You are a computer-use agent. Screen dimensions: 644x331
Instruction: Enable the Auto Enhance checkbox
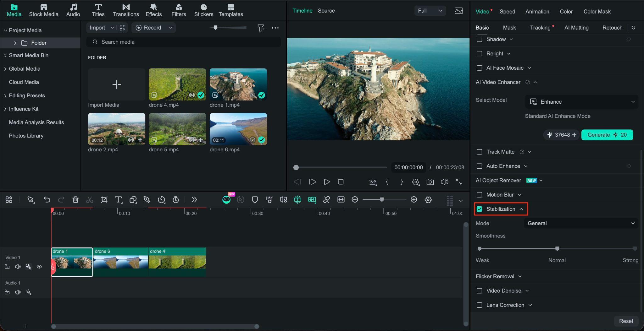coord(479,166)
